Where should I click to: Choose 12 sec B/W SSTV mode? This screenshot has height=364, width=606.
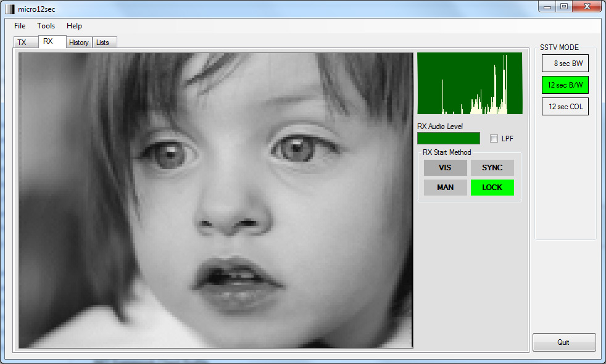pos(565,85)
